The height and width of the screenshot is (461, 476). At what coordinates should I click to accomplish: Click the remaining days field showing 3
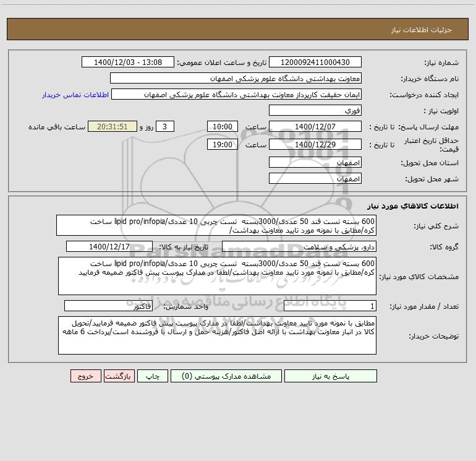[165, 126]
